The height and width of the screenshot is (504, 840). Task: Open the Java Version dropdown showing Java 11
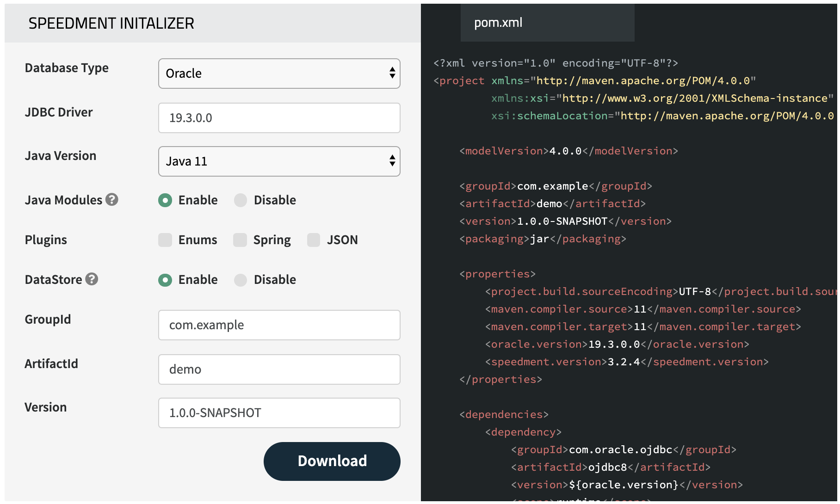(x=279, y=161)
